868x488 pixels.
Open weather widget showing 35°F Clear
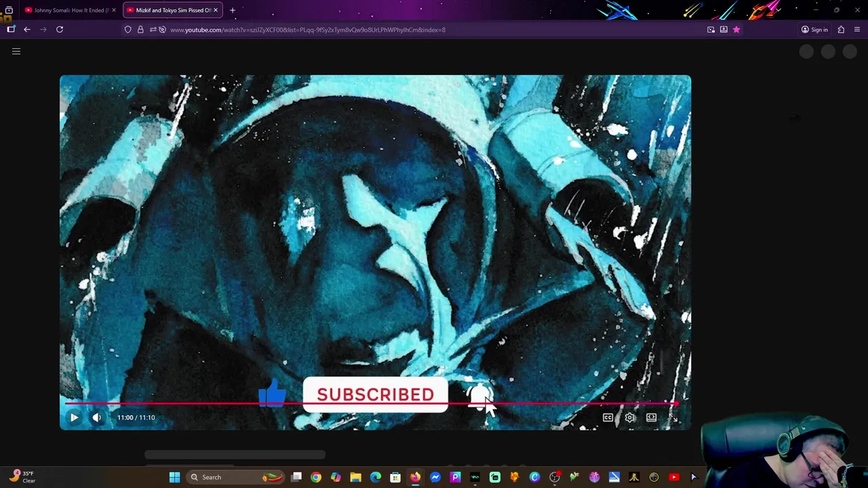coord(22,477)
